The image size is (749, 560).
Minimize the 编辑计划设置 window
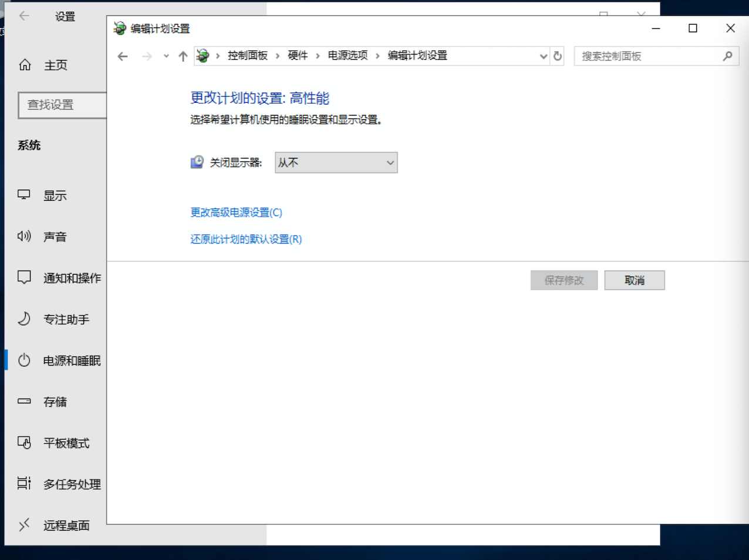point(656,28)
